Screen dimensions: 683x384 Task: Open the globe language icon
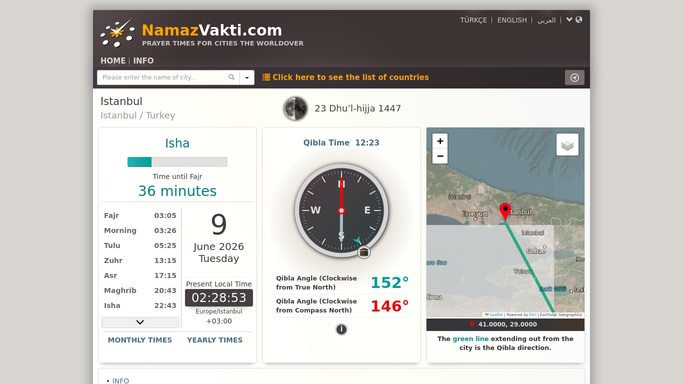[579, 20]
